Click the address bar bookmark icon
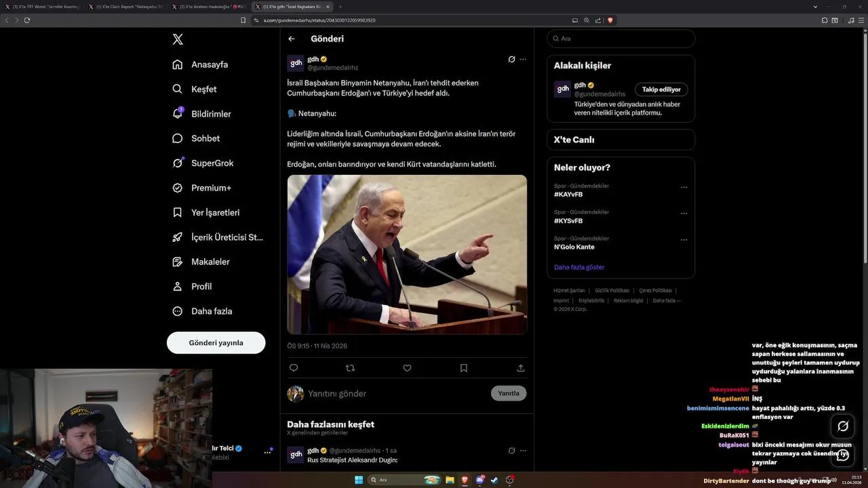Viewport: 868px width, 488px height. point(243,20)
